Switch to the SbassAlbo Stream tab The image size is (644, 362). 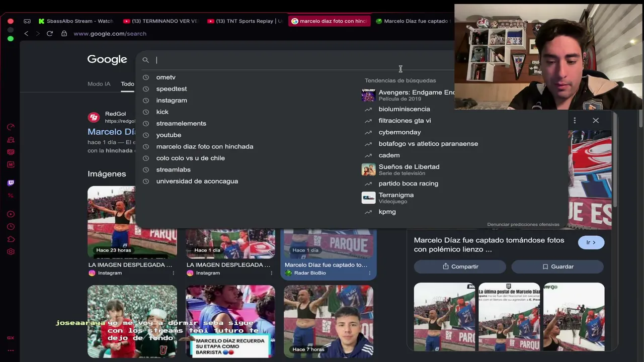pyautogui.click(x=75, y=21)
